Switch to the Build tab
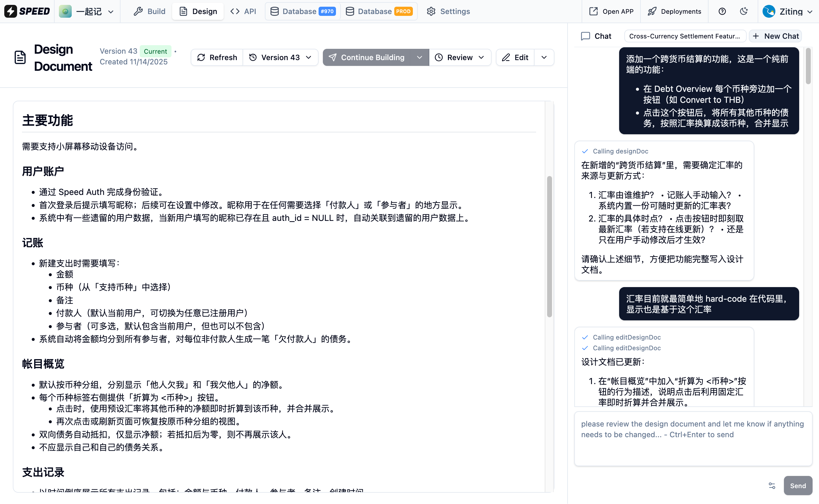This screenshot has height=504, width=819. 149,11
